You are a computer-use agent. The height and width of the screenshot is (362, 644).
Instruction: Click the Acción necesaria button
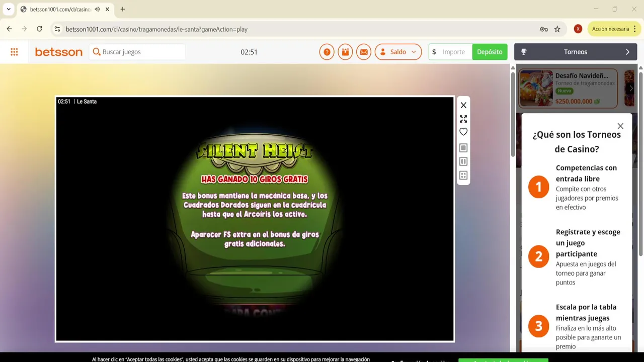point(614,29)
